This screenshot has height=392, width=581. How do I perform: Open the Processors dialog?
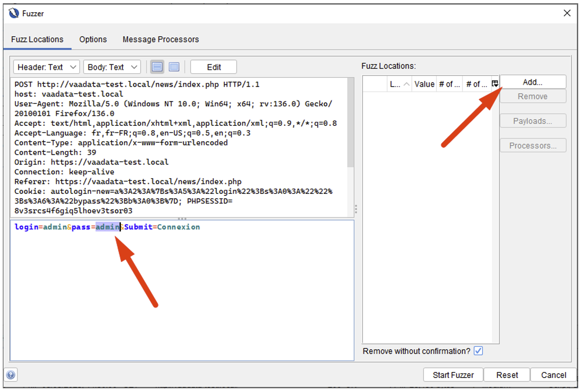(532, 145)
